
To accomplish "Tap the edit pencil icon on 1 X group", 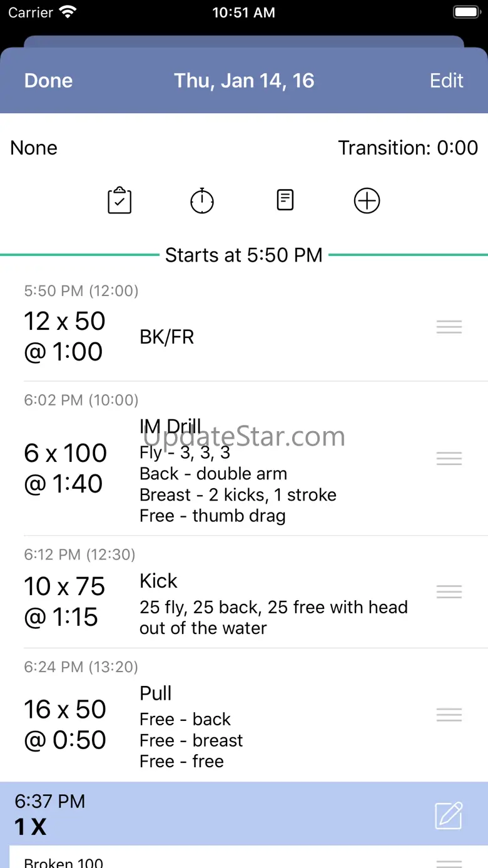I will tap(449, 815).
